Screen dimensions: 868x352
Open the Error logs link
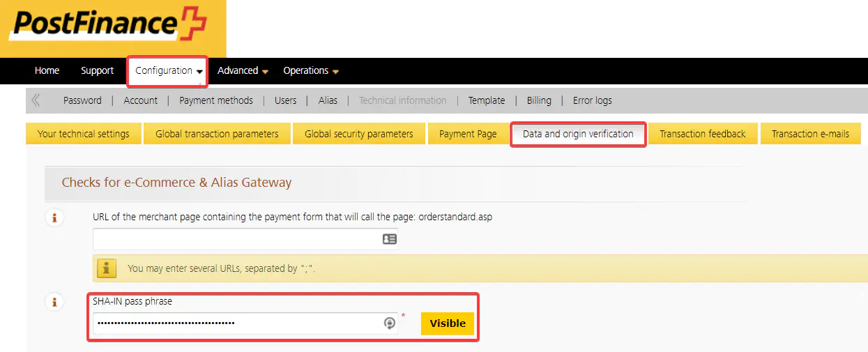[592, 100]
